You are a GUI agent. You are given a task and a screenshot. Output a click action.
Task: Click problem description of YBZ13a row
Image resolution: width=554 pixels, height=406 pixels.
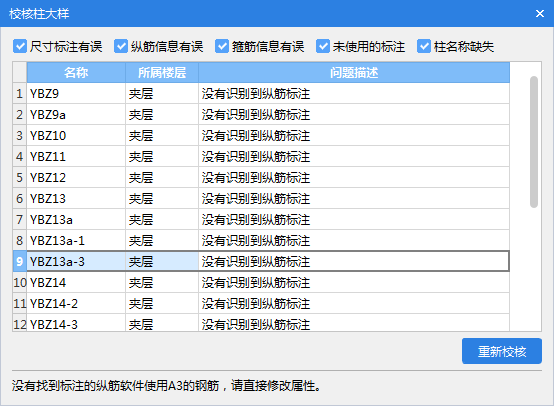(354, 219)
